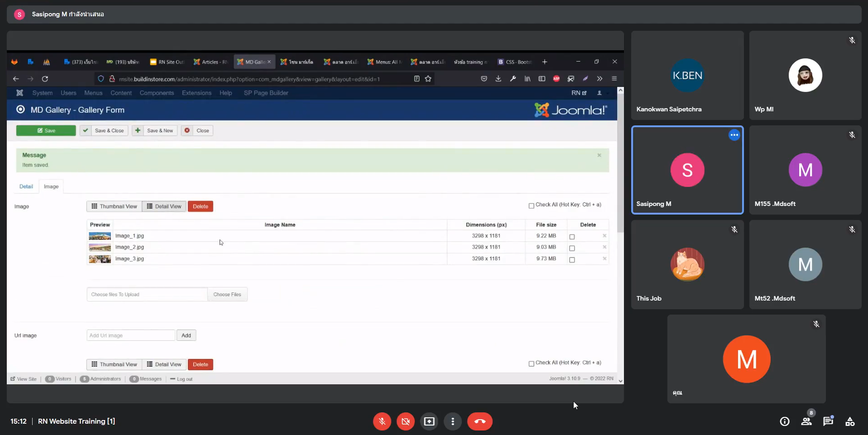
Task: Click the present screen icon
Action: (x=429, y=421)
